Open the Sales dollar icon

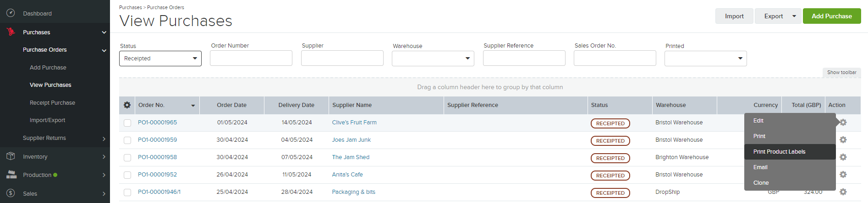tap(11, 193)
